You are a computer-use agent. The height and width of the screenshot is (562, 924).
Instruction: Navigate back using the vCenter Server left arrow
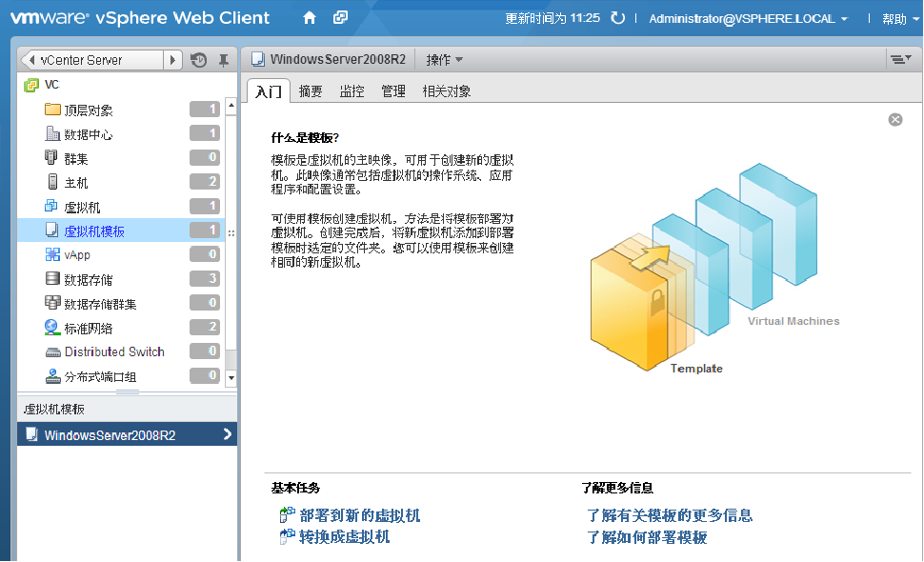(x=31, y=60)
